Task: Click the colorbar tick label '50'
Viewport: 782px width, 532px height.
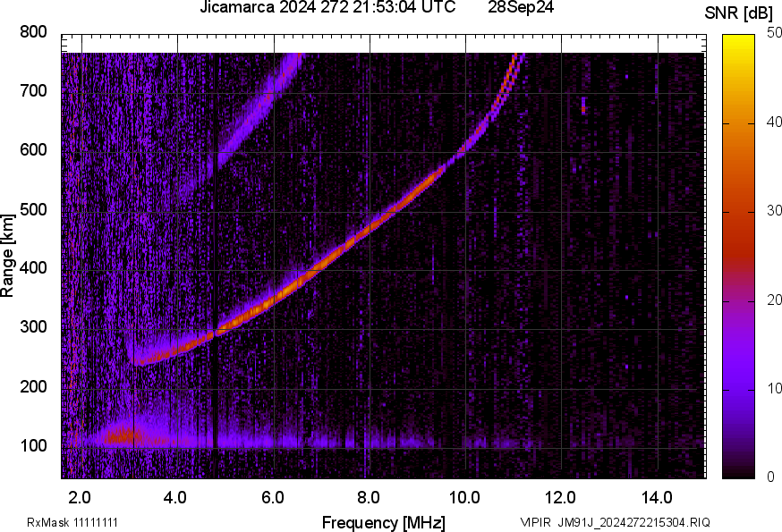Action: coord(774,32)
